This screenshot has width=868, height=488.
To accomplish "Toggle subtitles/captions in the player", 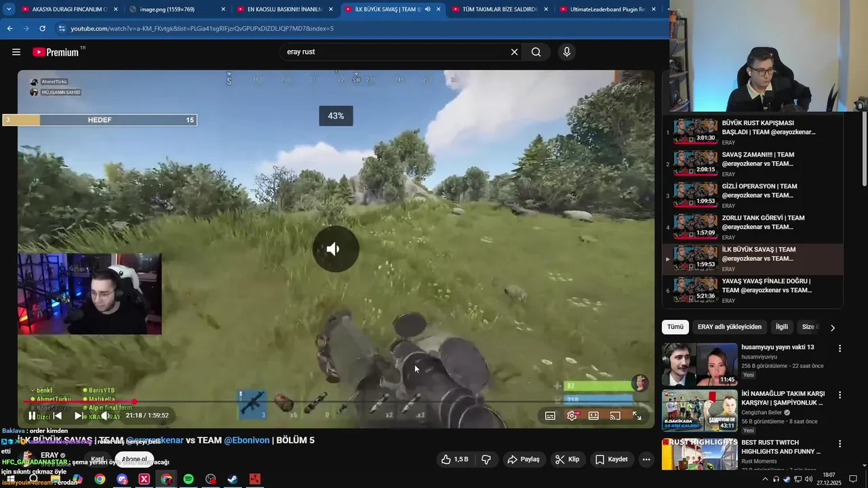I will (x=550, y=415).
